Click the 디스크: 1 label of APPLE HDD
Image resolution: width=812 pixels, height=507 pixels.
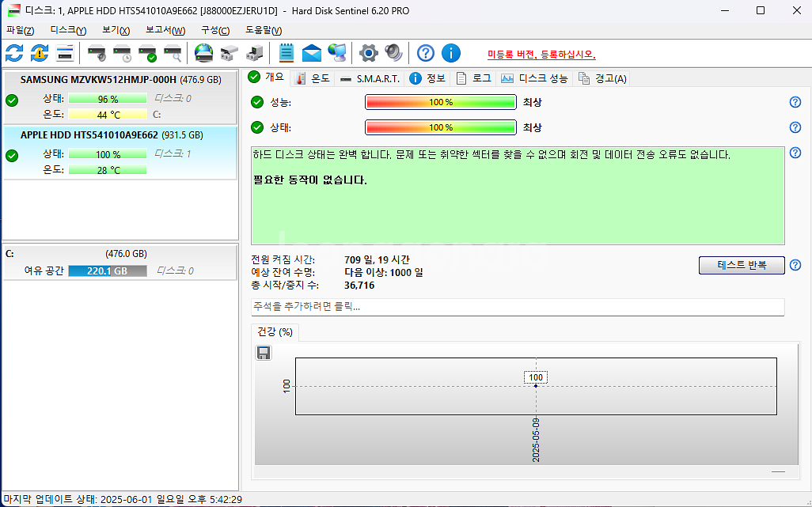pos(173,153)
